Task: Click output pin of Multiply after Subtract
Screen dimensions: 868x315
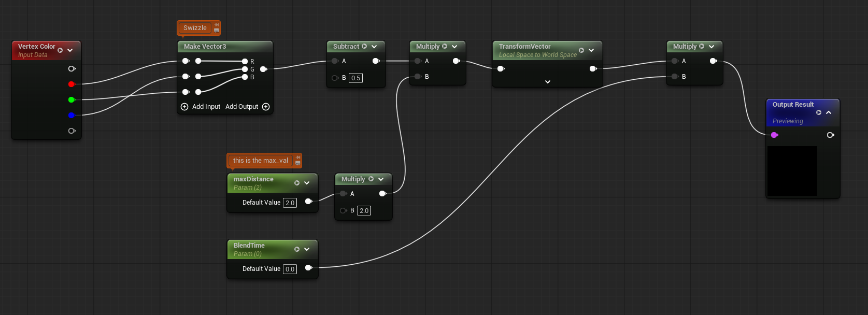Action: (457, 61)
